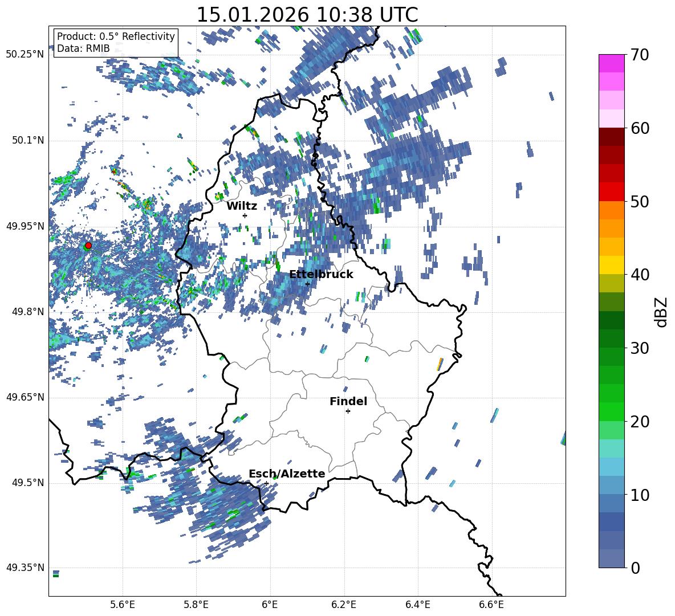Viewport: 675px width, 616px height.
Task: Click the 50 colorbar tick label
Action: (640, 201)
